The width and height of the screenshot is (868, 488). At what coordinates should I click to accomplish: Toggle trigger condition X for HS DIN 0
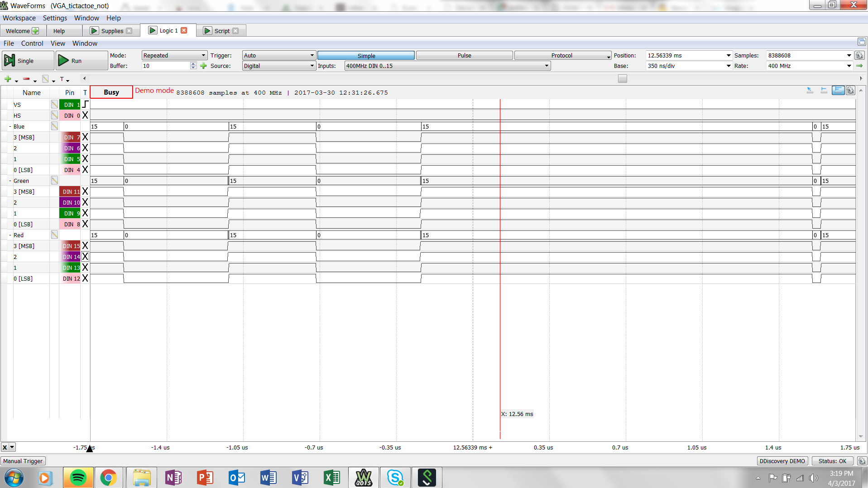click(x=85, y=115)
